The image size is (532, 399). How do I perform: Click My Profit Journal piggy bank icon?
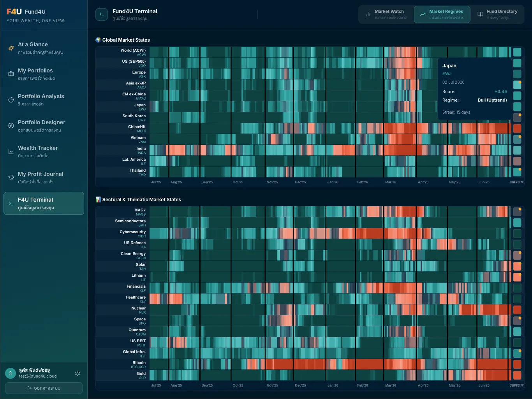coord(11,177)
